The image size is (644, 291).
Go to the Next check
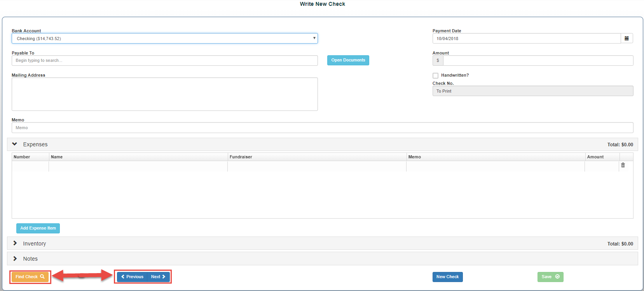tap(158, 277)
